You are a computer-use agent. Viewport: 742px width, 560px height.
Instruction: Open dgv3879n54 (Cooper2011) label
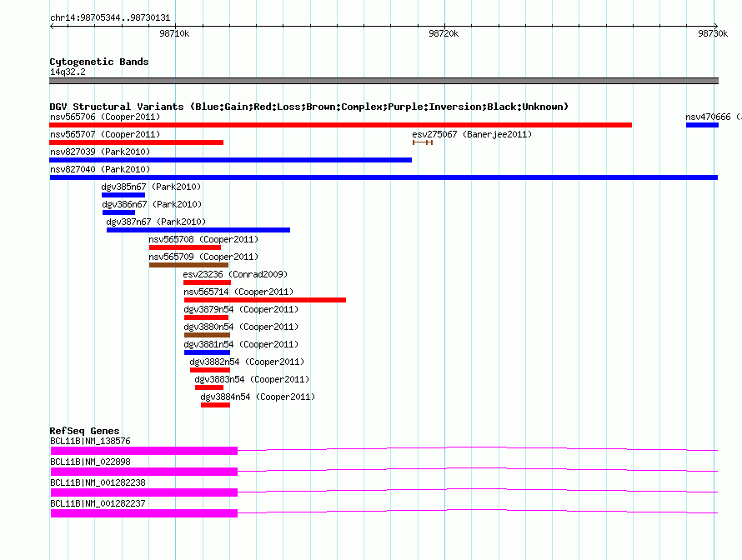(241, 309)
